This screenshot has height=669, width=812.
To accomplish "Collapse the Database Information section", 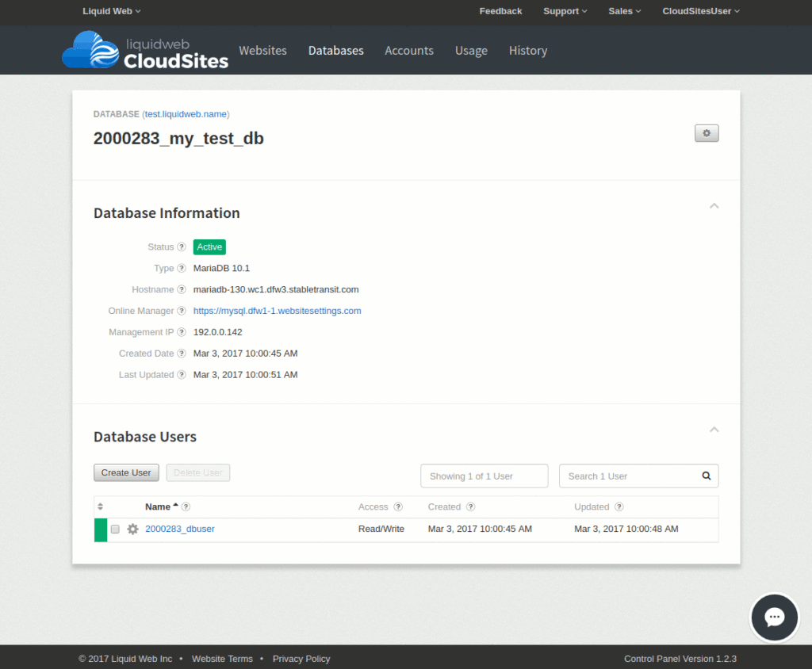I will point(714,205).
